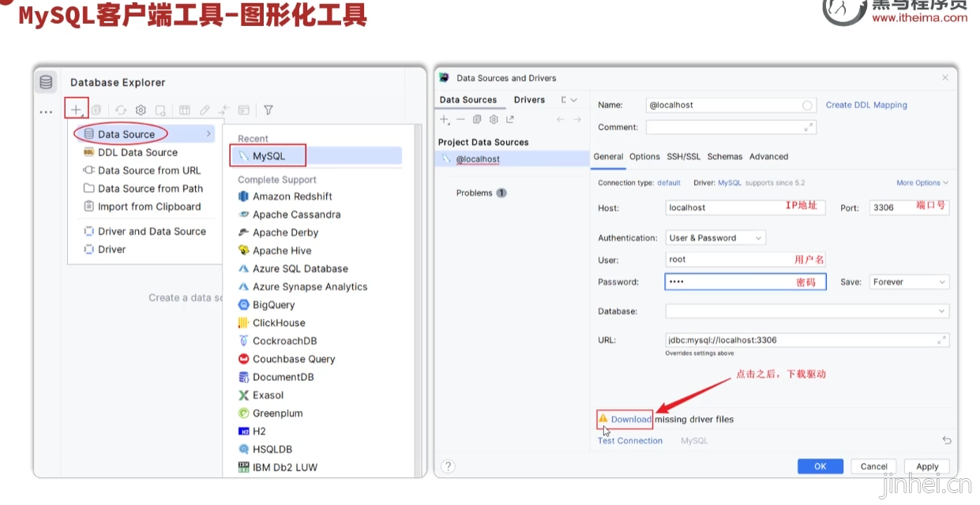Open Data Source Properties gear in Database Explorer

tap(141, 110)
